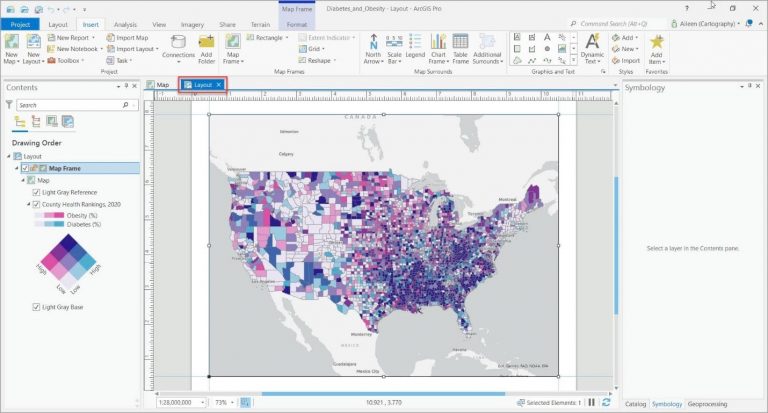Switch to List By Drawing Order view
The width and height of the screenshot is (768, 413).
click(x=20, y=121)
